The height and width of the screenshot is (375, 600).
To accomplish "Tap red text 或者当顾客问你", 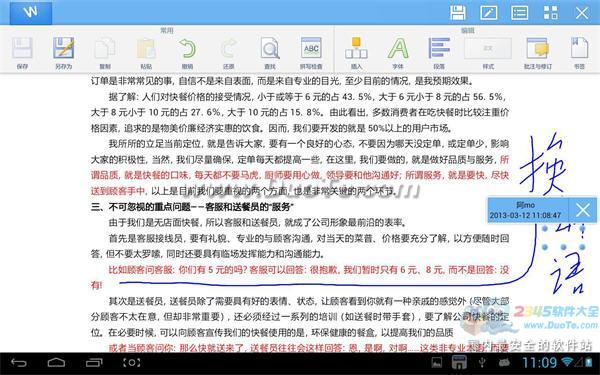I will tap(308, 347).
